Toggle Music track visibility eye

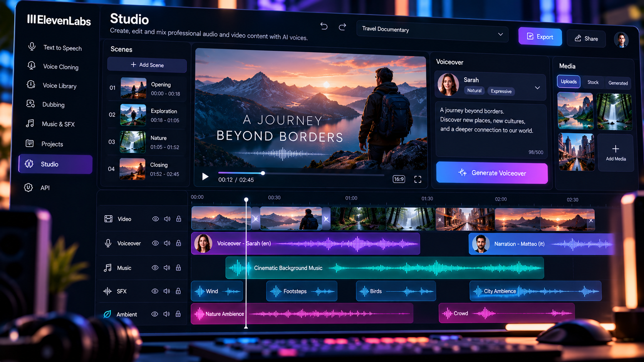coord(155,268)
